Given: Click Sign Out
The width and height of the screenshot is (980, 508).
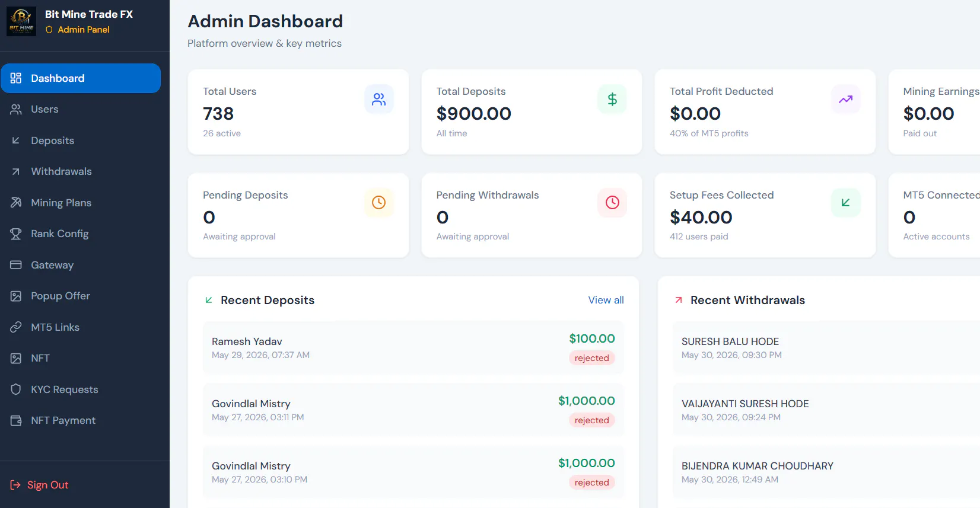Looking at the screenshot, I should 39,485.
